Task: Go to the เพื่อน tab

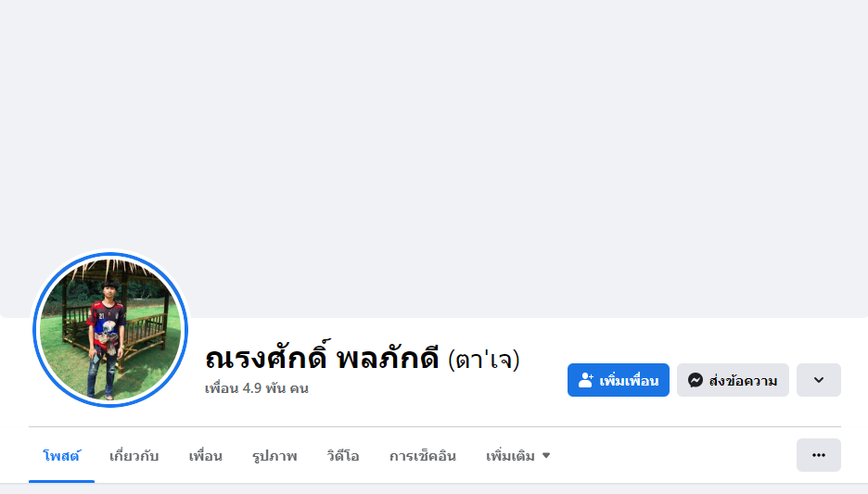Action: (x=205, y=455)
